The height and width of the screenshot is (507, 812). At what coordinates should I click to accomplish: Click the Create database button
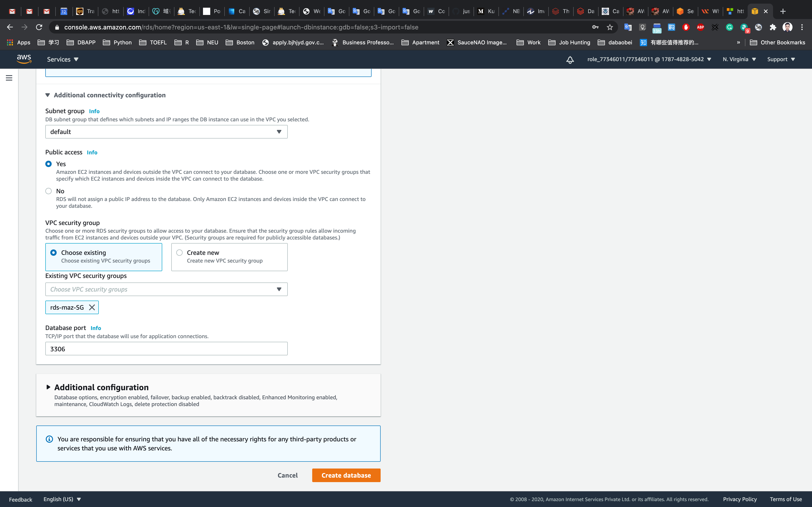[346, 475]
